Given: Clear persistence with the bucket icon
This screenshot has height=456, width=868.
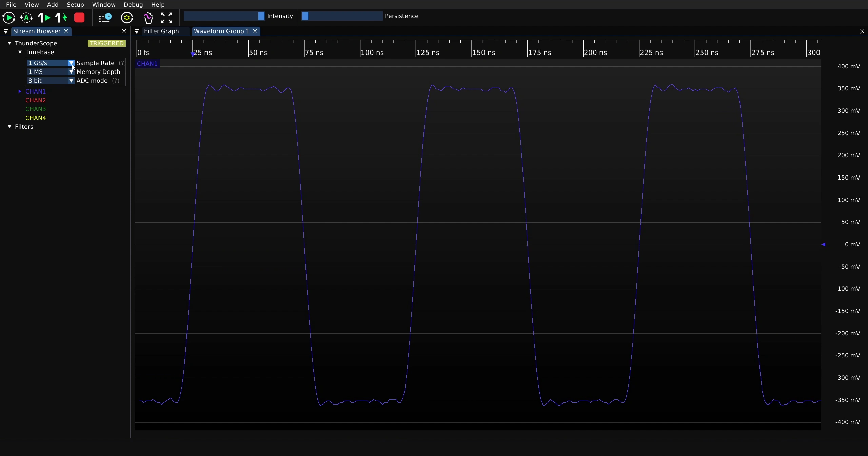Looking at the screenshot, I should (148, 18).
